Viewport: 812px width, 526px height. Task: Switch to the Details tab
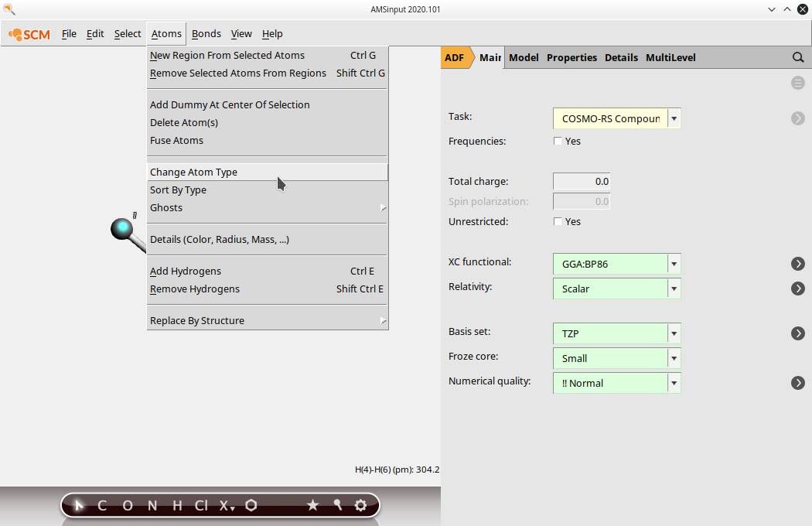click(x=621, y=57)
